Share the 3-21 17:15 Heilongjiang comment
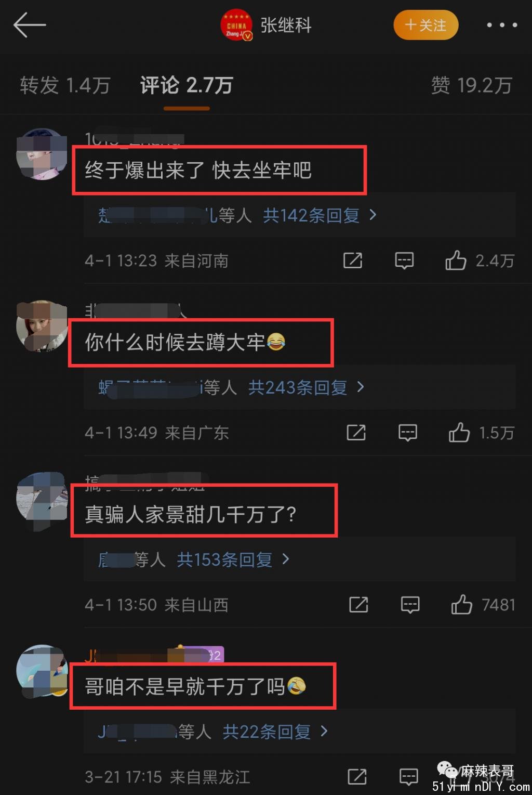Image resolution: width=532 pixels, height=795 pixels. coord(357,776)
